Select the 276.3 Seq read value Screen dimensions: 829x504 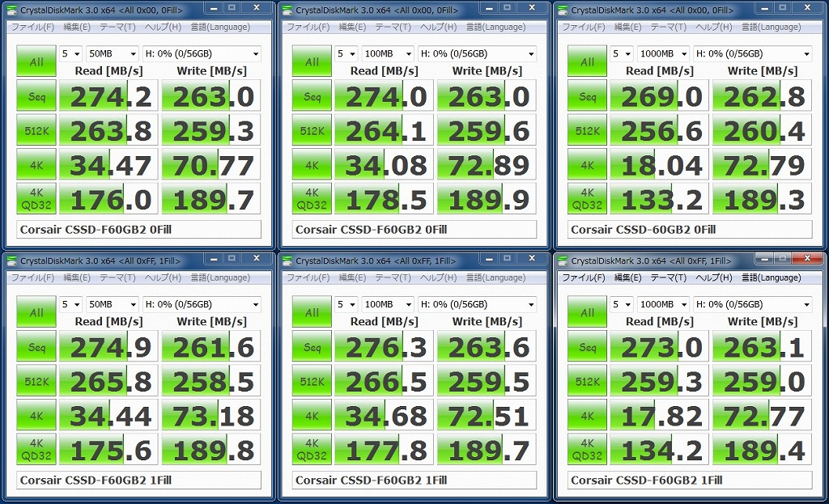tap(384, 346)
